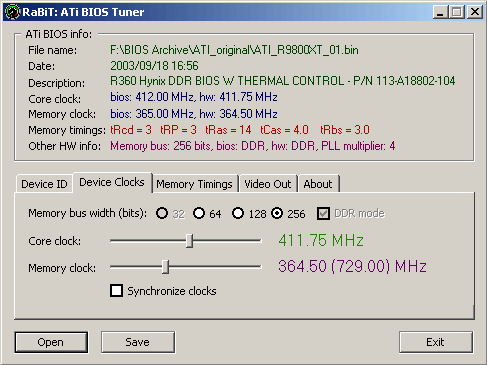The width and height of the screenshot is (487, 365).
Task: Open the About tab
Action: click(x=318, y=184)
